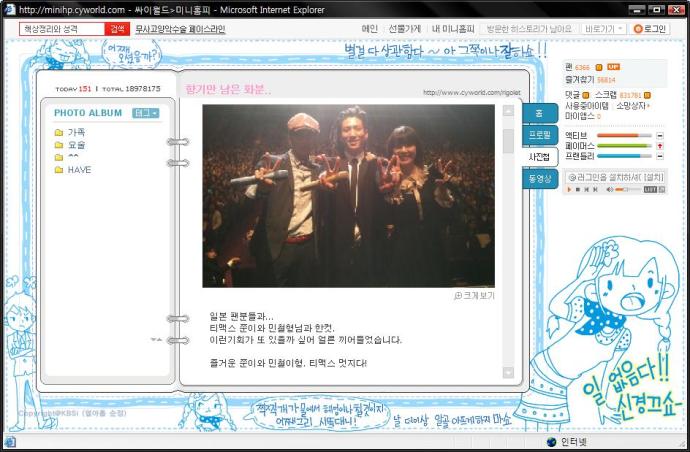
Task: Open the 가족 folder
Action: click(76, 132)
